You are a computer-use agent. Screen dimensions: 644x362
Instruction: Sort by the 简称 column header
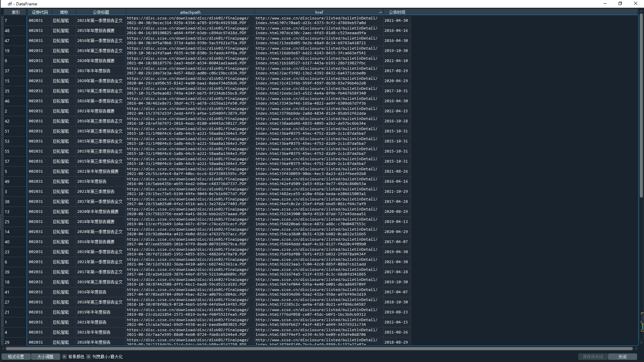[64, 12]
